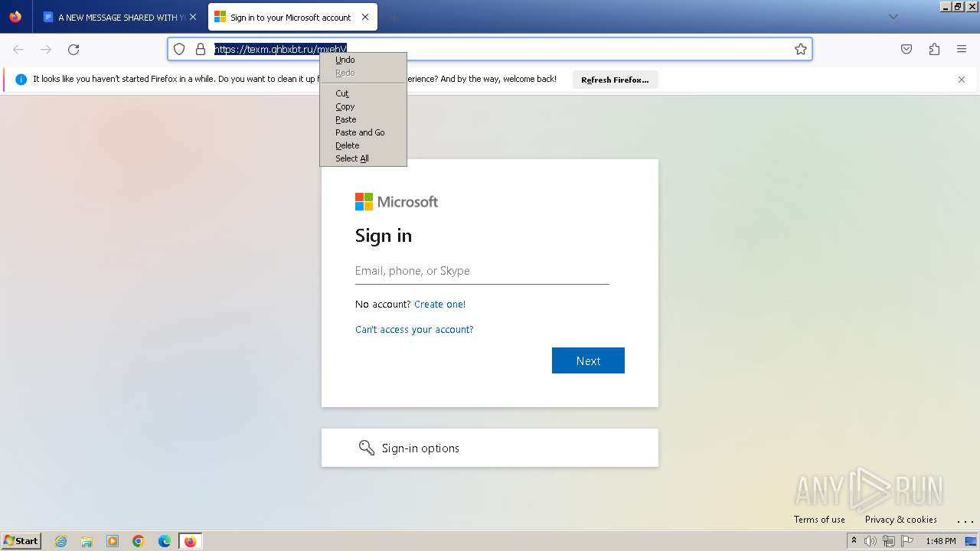This screenshot has width=980, height=551.
Task: Click the blue Next button
Action: 588,360
